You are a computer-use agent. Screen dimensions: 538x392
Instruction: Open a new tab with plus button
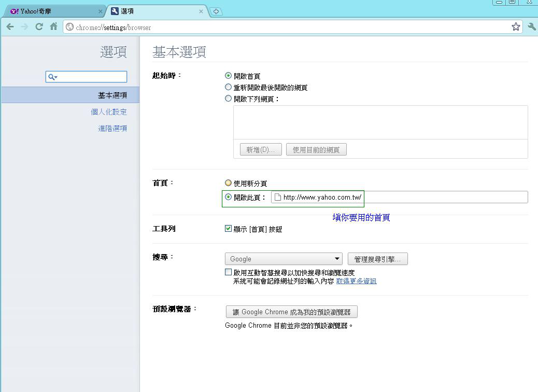[x=216, y=11]
